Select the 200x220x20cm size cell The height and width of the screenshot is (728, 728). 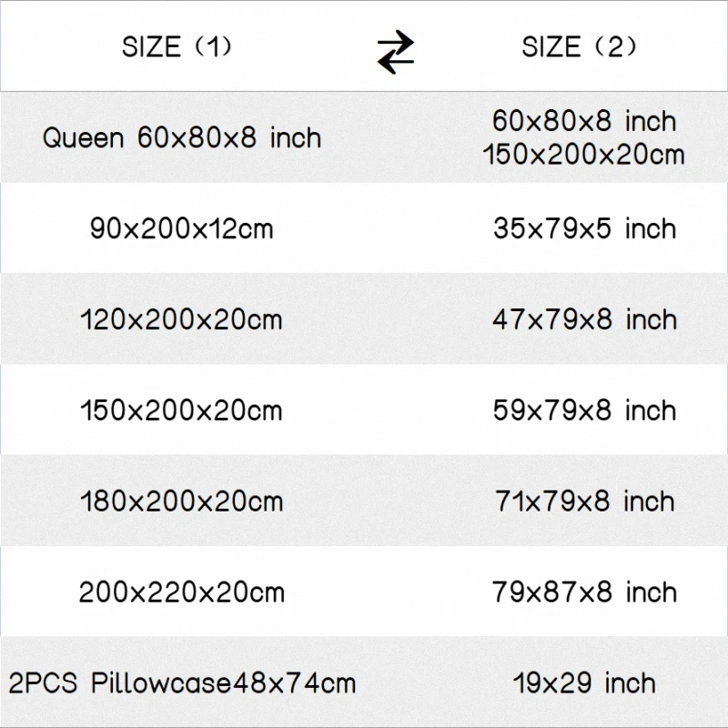click(182, 592)
